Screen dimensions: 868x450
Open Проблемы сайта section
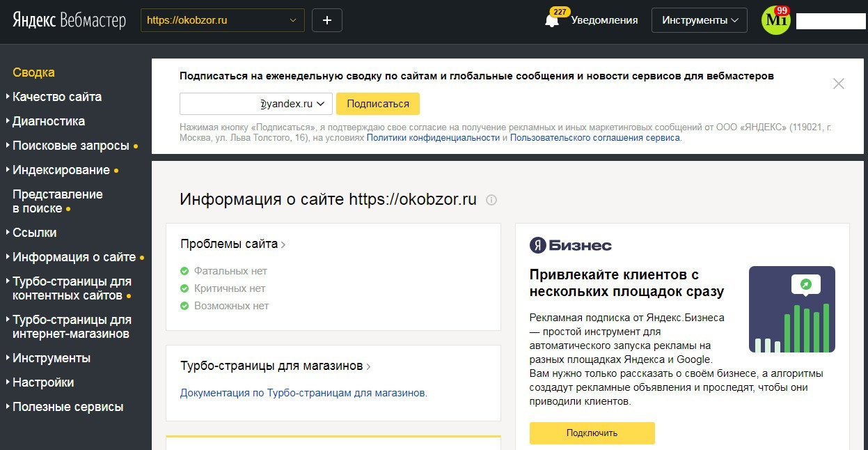click(x=233, y=244)
